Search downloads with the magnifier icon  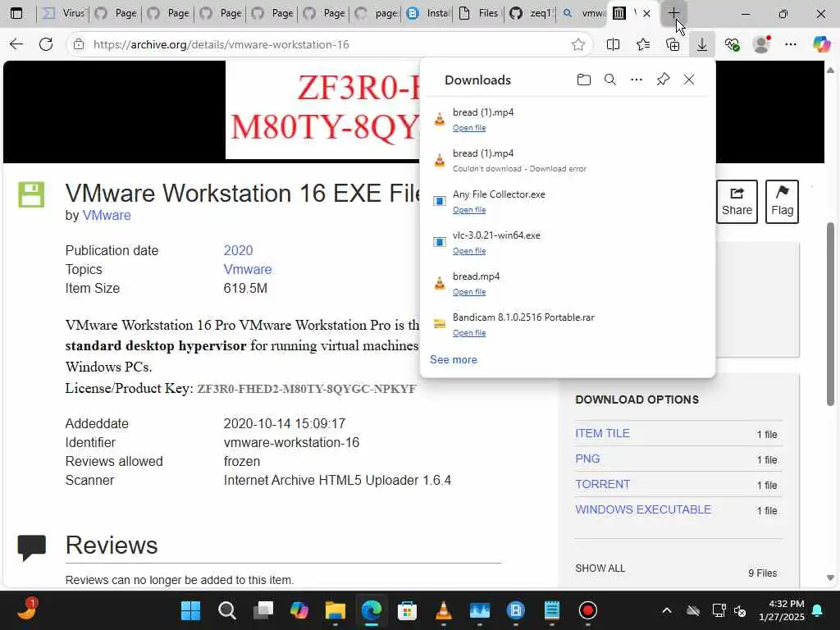click(609, 80)
